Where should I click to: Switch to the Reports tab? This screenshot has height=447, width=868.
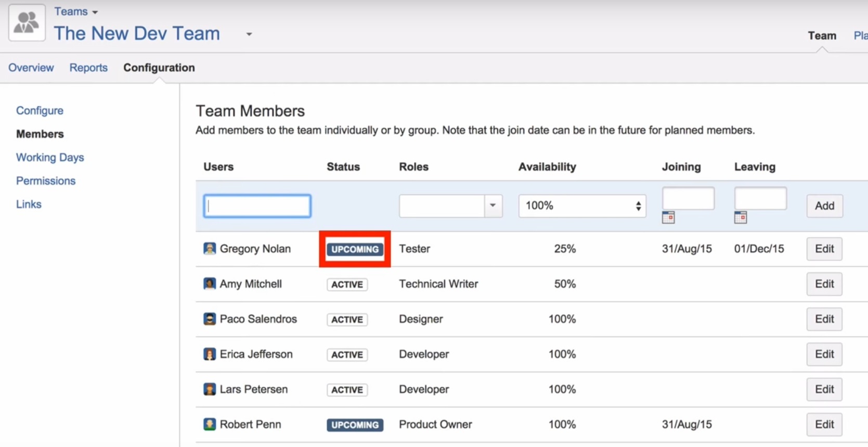click(88, 68)
